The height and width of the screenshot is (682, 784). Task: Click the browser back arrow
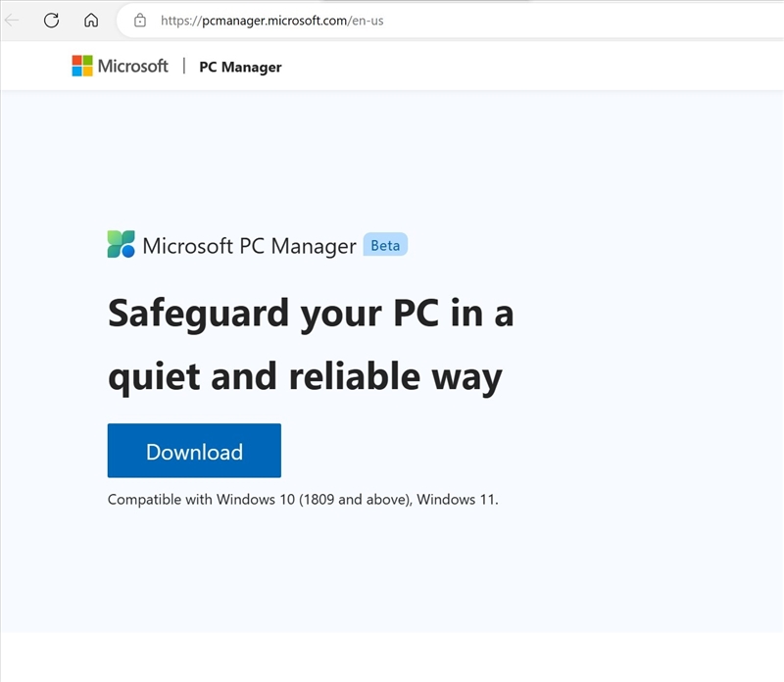(13, 20)
